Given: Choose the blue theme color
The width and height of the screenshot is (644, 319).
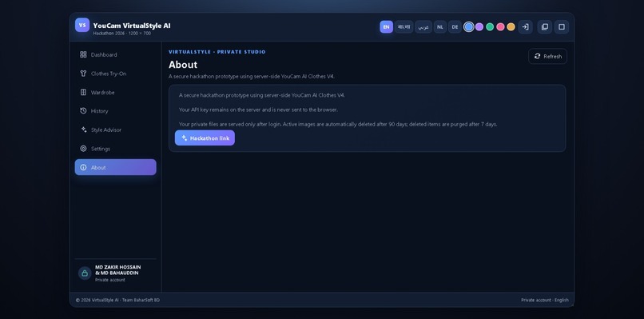Looking at the screenshot, I should (469, 26).
